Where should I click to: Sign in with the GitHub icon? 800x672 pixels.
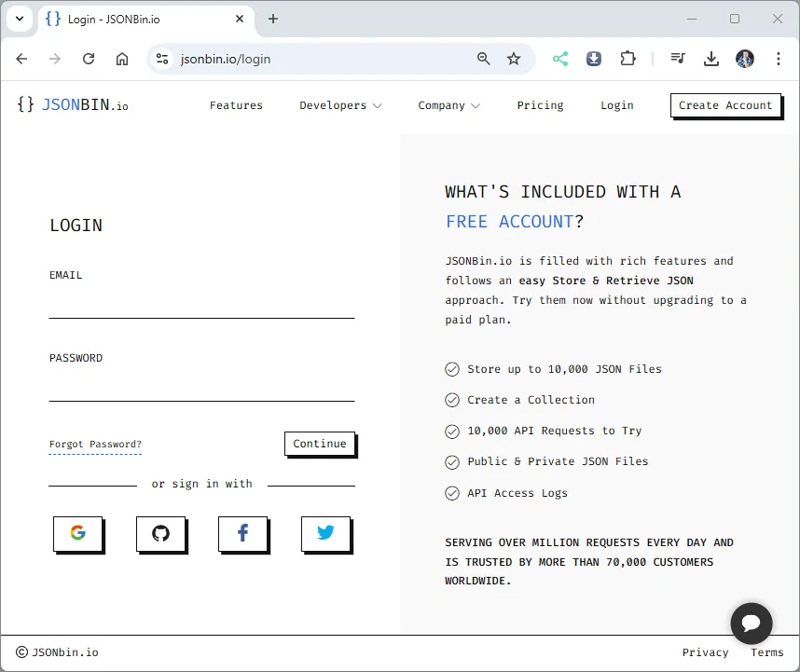point(160,533)
